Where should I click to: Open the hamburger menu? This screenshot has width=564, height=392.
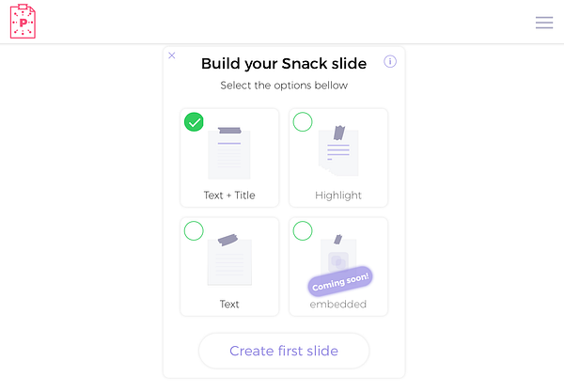[544, 23]
